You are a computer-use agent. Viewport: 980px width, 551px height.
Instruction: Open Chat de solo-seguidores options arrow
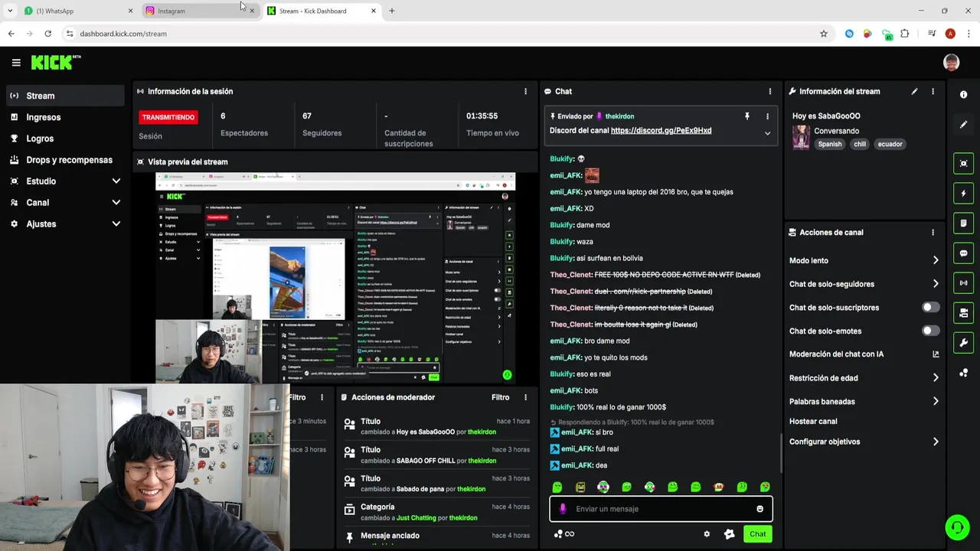pyautogui.click(x=936, y=284)
